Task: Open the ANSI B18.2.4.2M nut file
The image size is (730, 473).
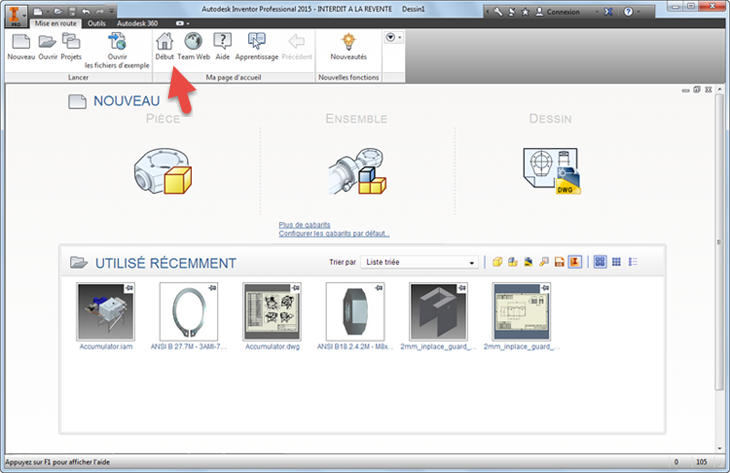Action: [355, 311]
